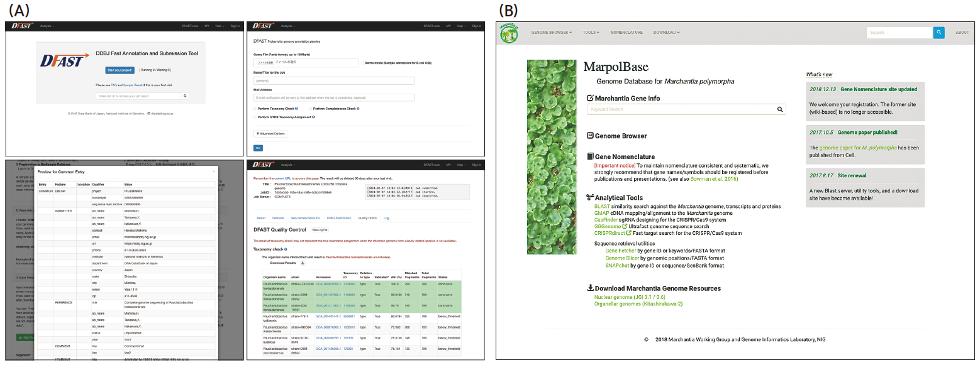Screen dimensions: 980x365
Task: Click help icon beside Perform Completeness Check
Action: 358,109
